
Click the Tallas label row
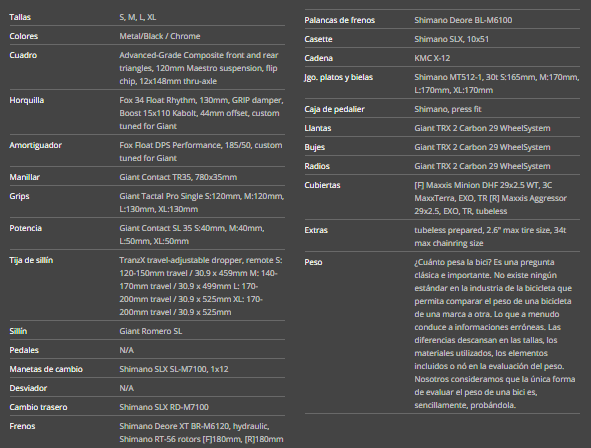click(147, 17)
